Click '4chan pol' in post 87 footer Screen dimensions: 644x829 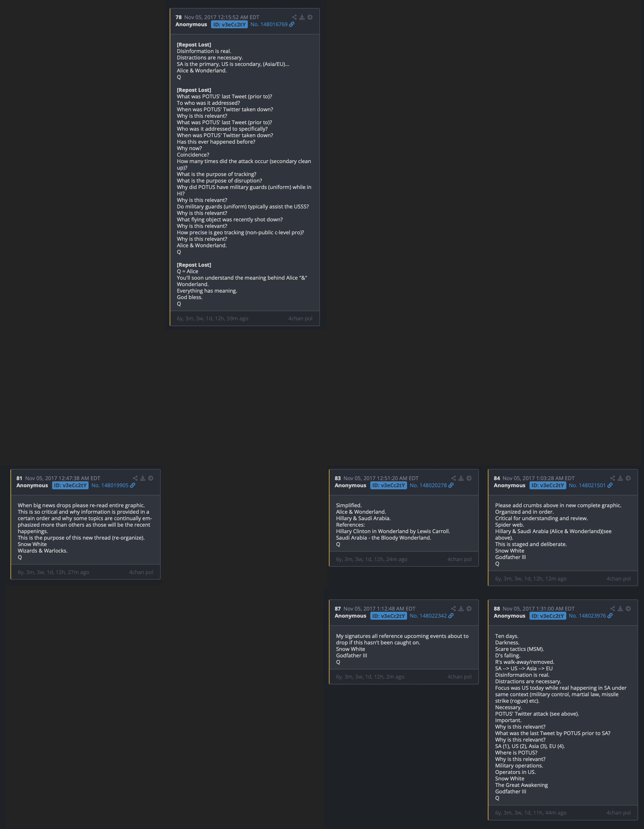pos(459,677)
